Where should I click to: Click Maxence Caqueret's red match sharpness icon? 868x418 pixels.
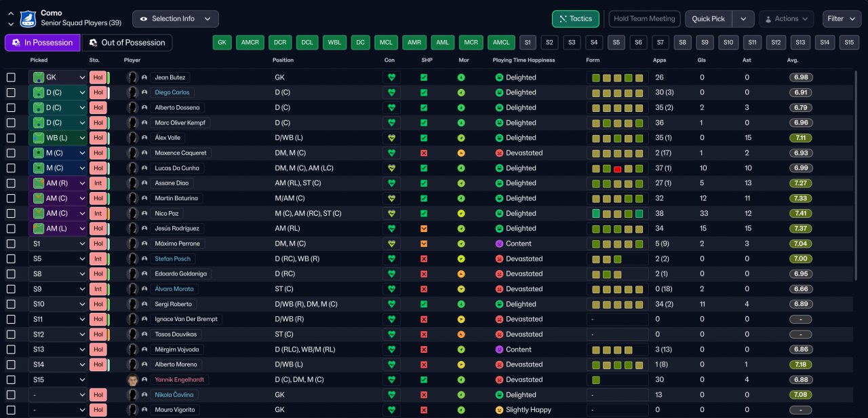(x=424, y=153)
